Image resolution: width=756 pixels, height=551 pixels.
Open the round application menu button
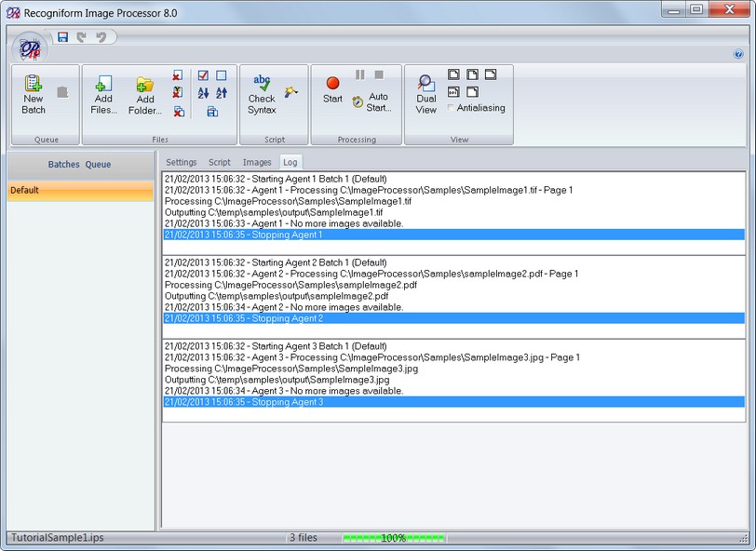pyautogui.click(x=30, y=48)
